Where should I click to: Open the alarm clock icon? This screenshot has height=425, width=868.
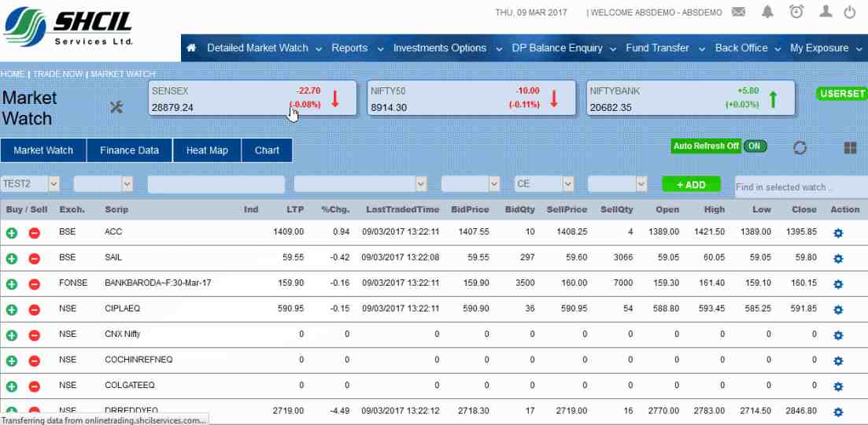click(796, 12)
